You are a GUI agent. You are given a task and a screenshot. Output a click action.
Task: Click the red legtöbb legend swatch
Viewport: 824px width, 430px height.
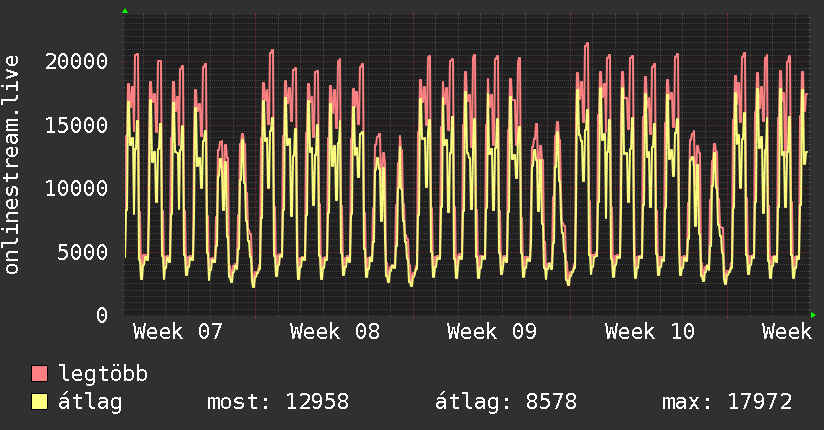(40, 374)
